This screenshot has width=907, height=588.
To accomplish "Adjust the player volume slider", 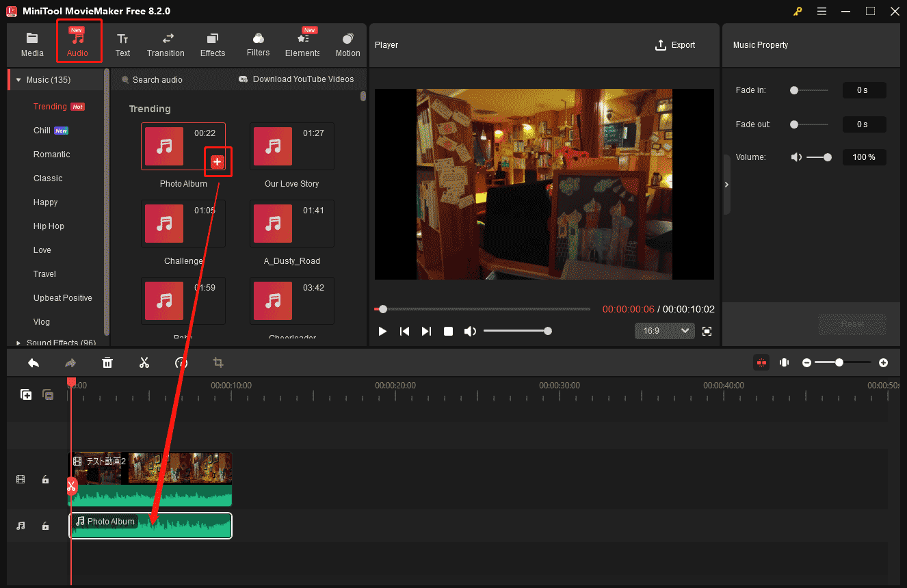I will click(517, 331).
